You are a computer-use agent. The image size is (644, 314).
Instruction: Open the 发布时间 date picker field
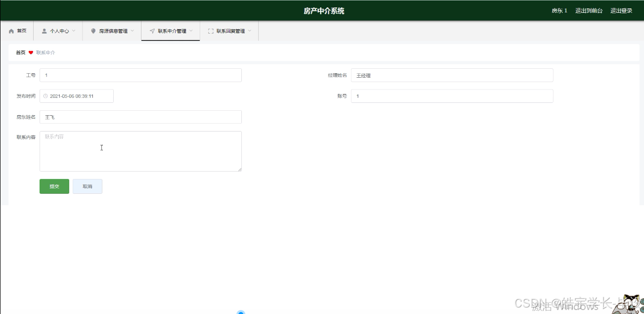click(x=77, y=96)
